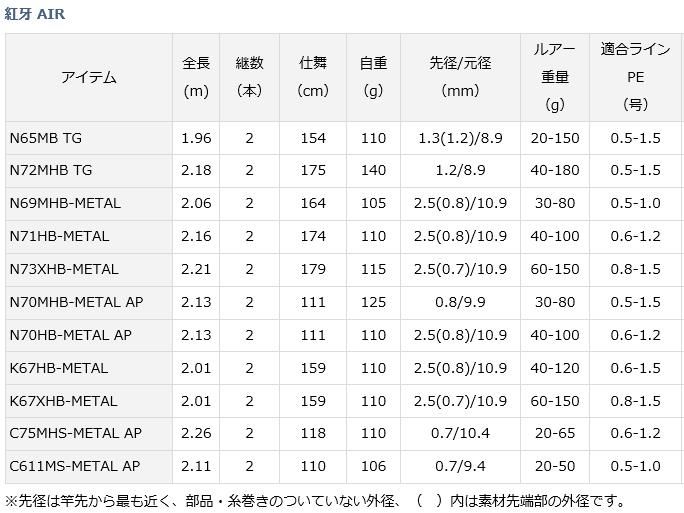Click the 適合ライン PE column header
Viewport: 684px width, 513px height.
(636, 77)
